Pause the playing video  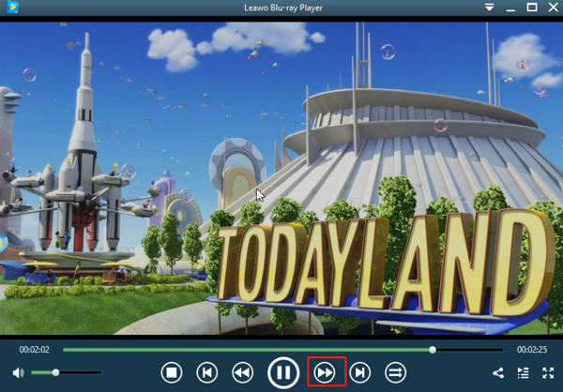point(283,372)
